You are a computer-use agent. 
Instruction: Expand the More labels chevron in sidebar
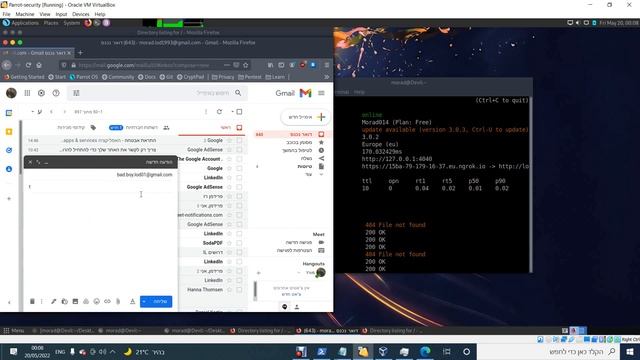click(x=321, y=174)
